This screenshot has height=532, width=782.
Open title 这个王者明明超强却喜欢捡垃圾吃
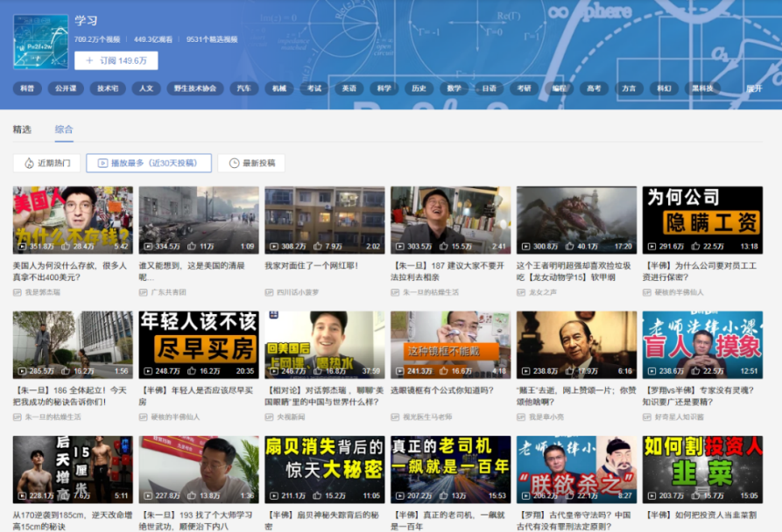click(x=574, y=271)
